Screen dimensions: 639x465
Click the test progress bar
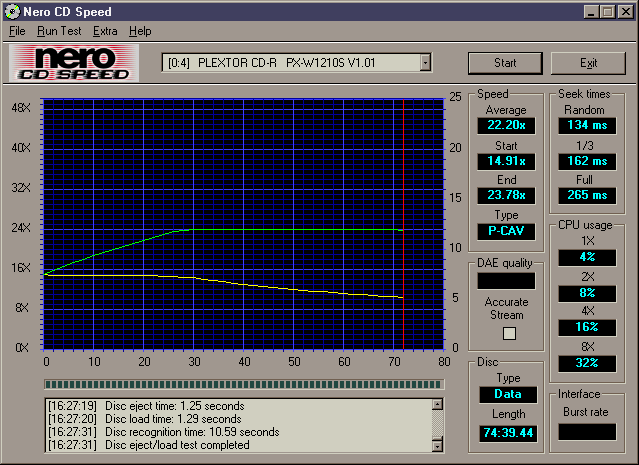coord(244,383)
